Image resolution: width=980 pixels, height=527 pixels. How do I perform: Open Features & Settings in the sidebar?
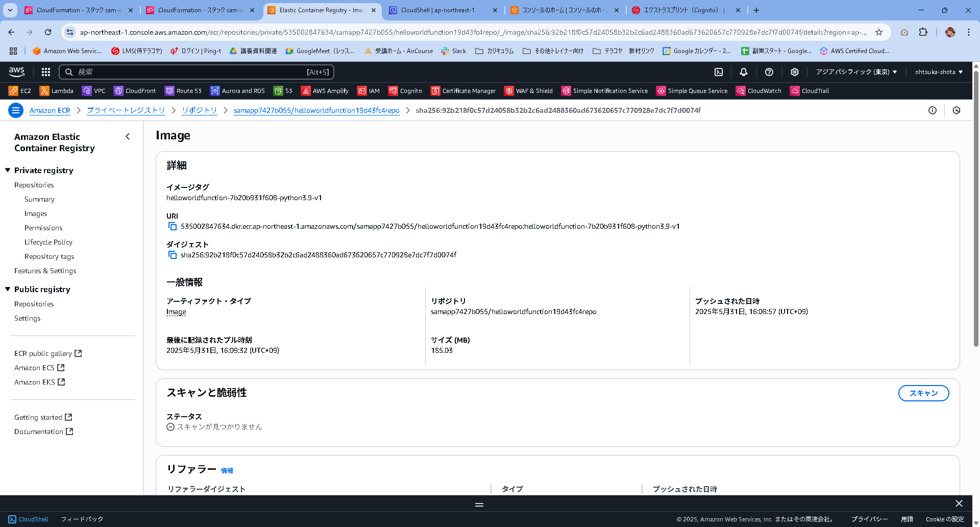point(45,271)
